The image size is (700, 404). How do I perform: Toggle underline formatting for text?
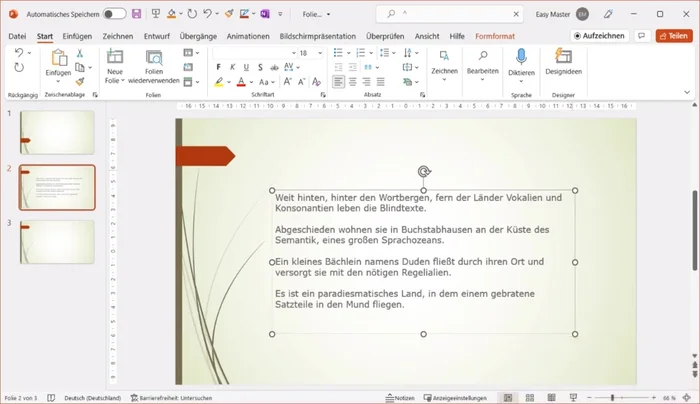pyautogui.click(x=245, y=67)
